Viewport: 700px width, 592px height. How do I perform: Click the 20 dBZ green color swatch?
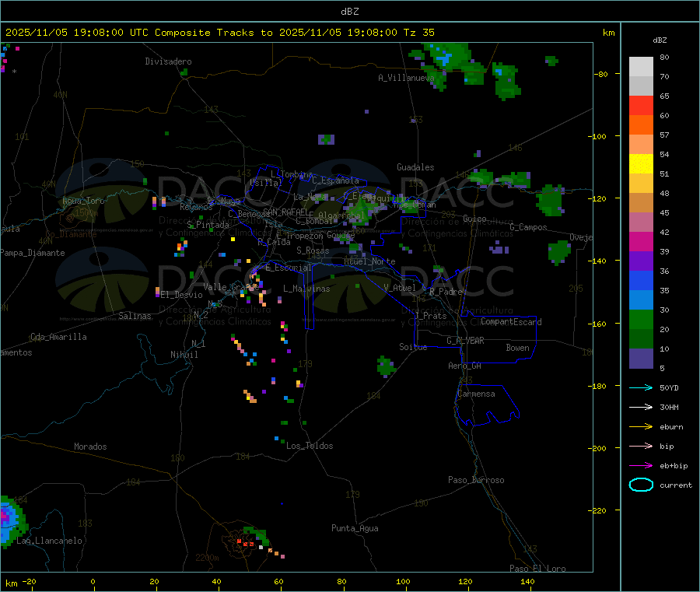pyautogui.click(x=641, y=339)
